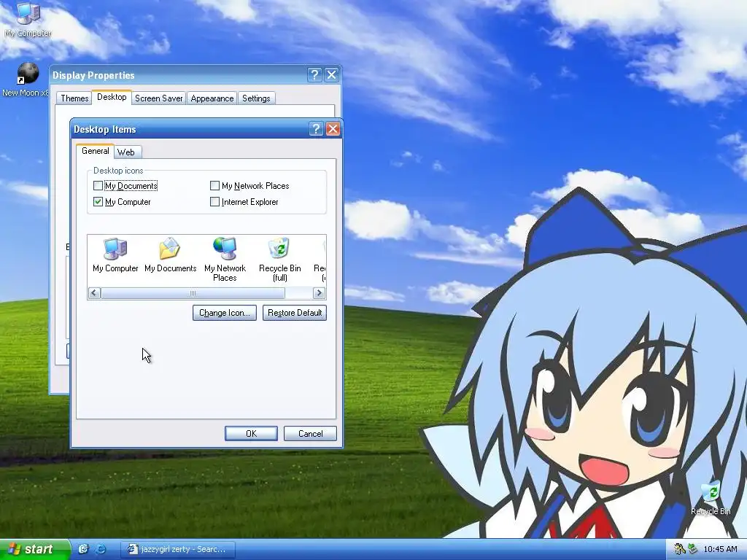The width and height of the screenshot is (747, 560).
Task: Open Themes tab in Display Properties
Action: 74,98
